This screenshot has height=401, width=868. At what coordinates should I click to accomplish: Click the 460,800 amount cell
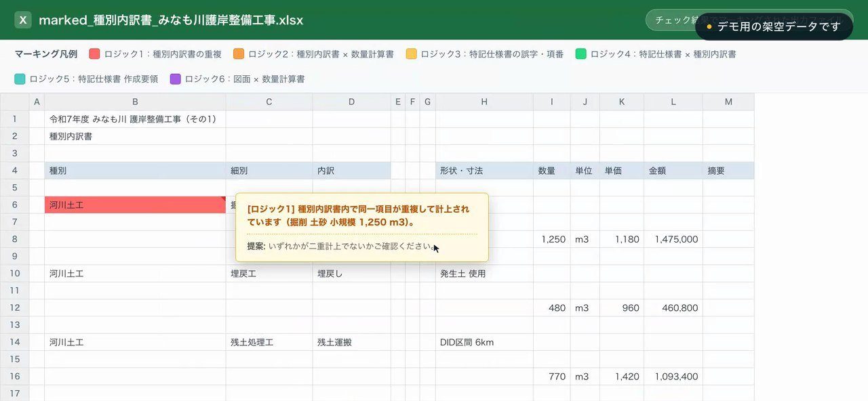tap(673, 308)
